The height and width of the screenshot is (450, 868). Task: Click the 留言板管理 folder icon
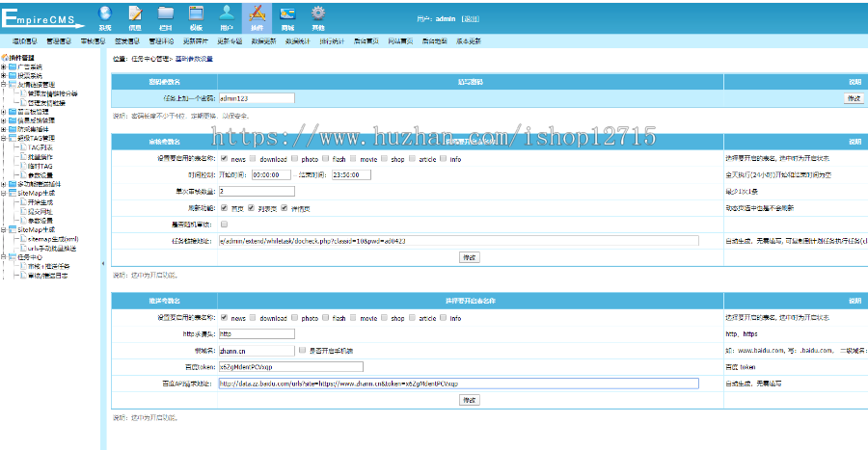[13, 112]
